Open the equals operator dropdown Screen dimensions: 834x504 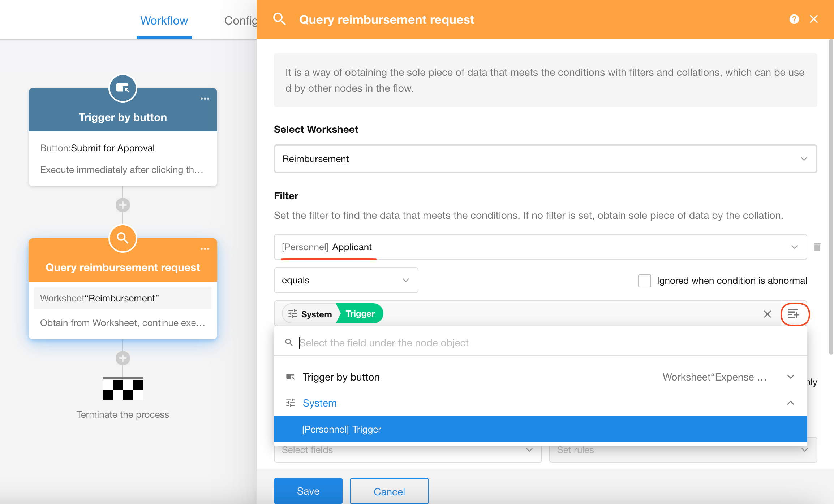click(346, 280)
